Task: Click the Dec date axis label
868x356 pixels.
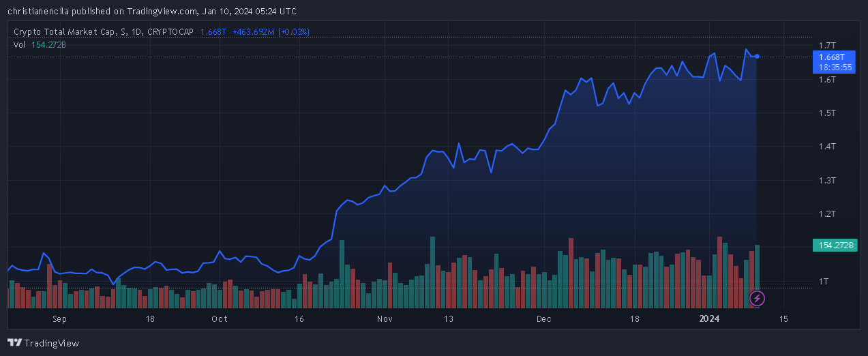Action: tap(543, 318)
